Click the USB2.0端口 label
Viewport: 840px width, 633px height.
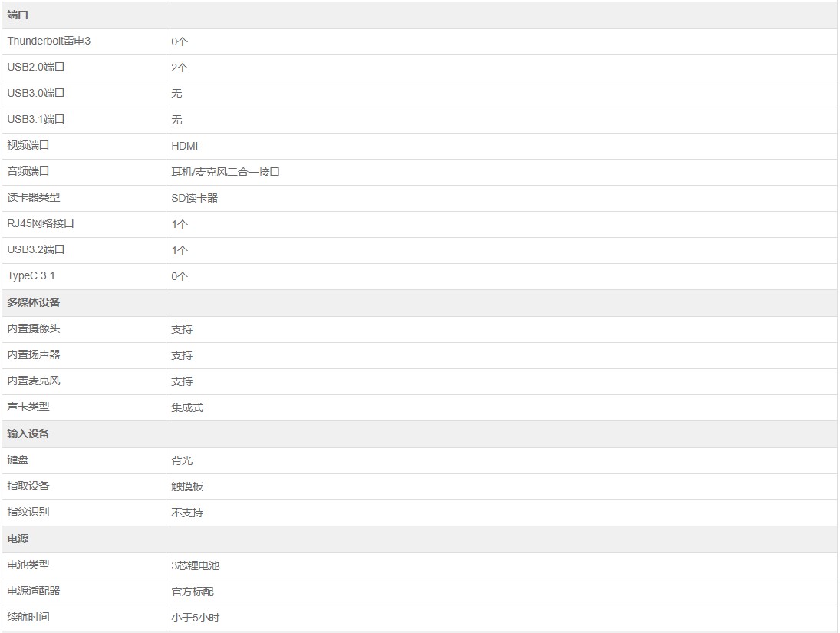click(x=36, y=67)
